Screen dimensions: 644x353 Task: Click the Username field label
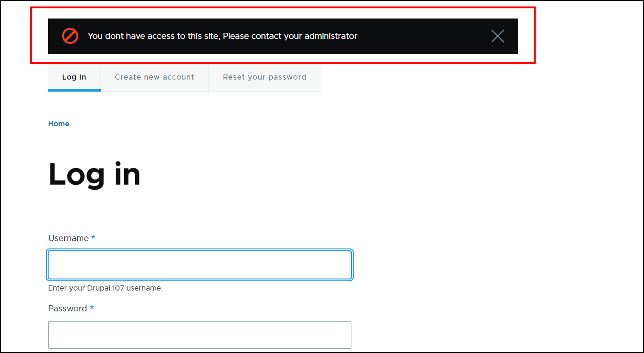coord(67,238)
